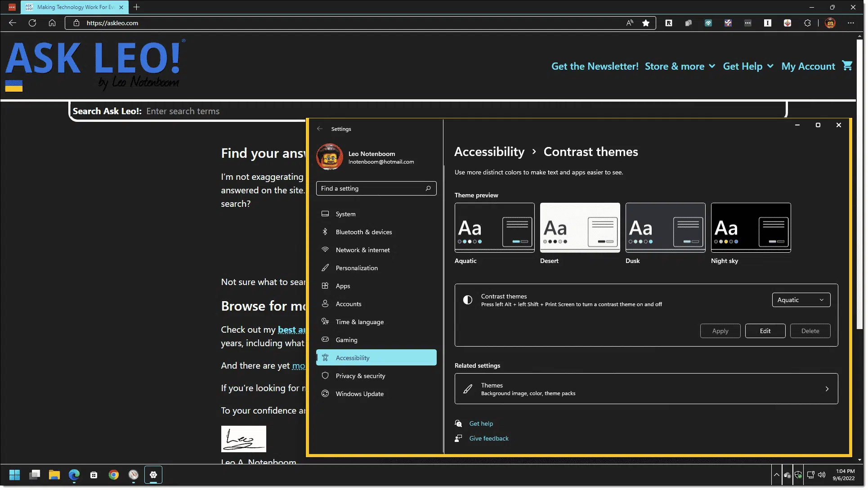Open Network & internet settings
The width and height of the screenshot is (868, 490).
[x=376, y=250]
